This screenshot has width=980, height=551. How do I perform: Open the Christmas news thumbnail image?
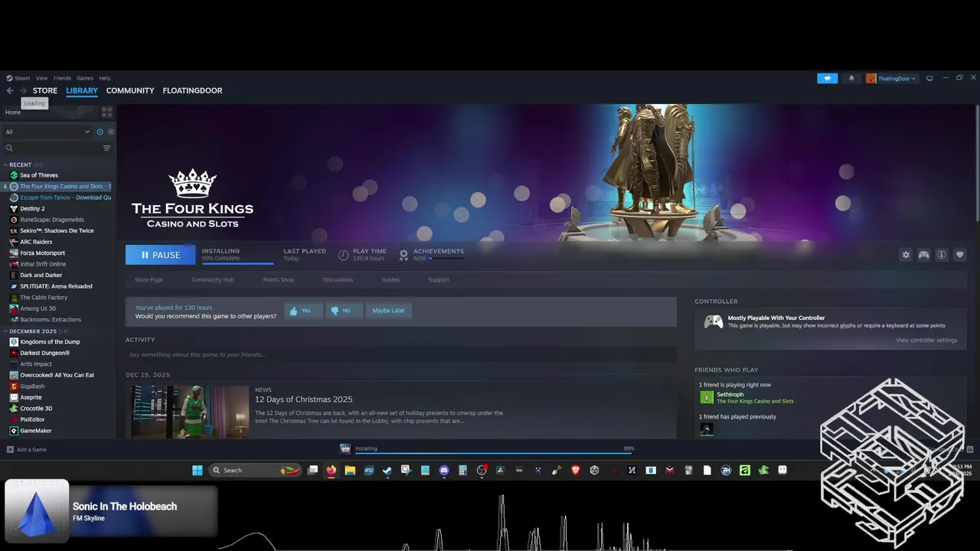coord(189,412)
